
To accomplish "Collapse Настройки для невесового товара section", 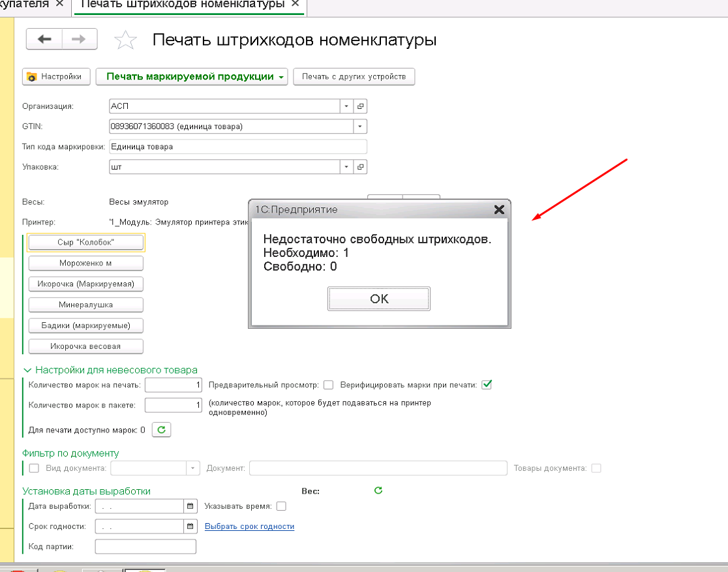I will click(28, 370).
